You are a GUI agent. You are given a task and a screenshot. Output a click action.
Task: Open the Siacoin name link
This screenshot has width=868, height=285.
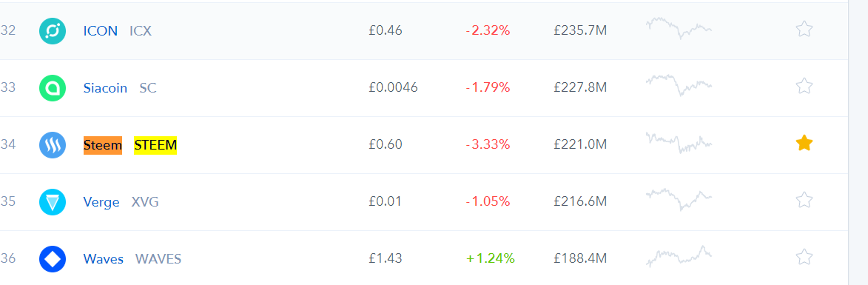click(105, 87)
